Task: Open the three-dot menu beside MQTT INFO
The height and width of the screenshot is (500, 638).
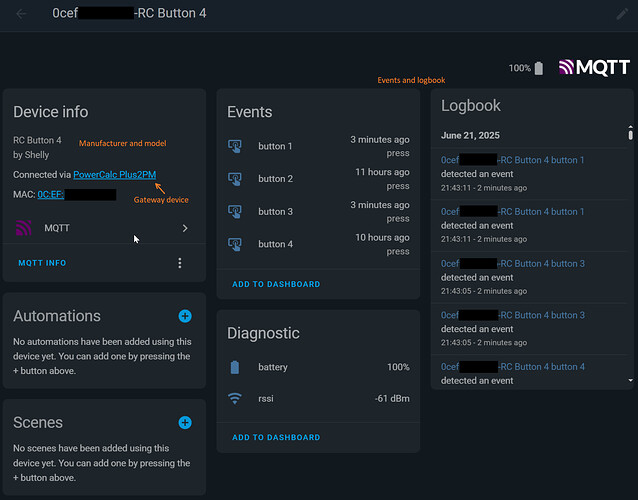Action: 180,263
